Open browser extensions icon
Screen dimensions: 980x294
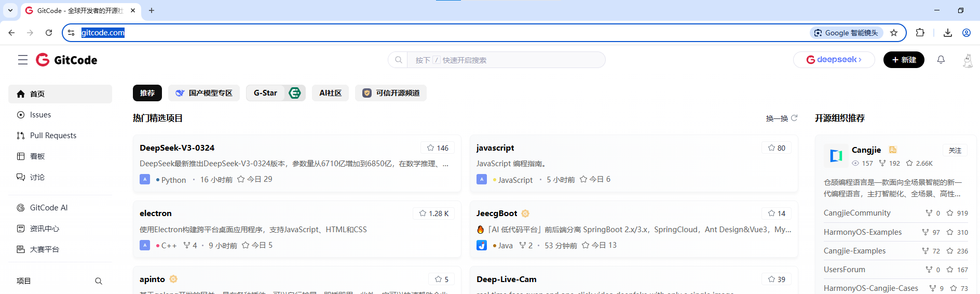pyautogui.click(x=920, y=33)
